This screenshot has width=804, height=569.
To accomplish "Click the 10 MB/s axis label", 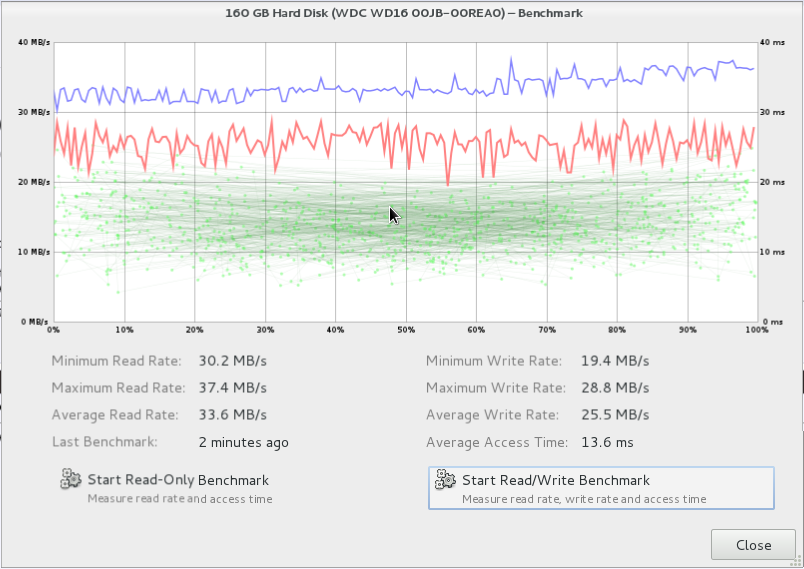I will pyautogui.click(x=34, y=252).
